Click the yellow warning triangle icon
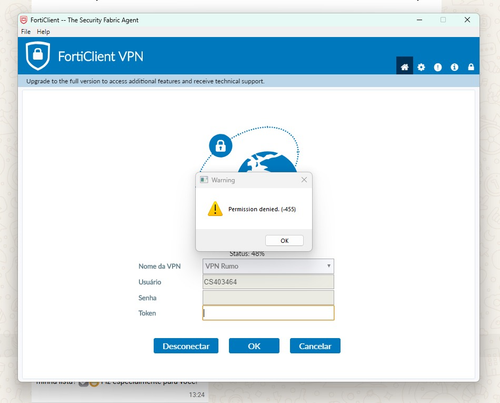The width and height of the screenshot is (500, 403). point(215,209)
